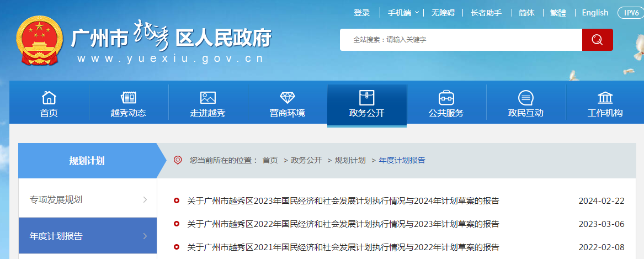Viewport: 644px width, 259px height.
Task: Expand 专项发展规划 sidebar item
Action: coord(145,199)
